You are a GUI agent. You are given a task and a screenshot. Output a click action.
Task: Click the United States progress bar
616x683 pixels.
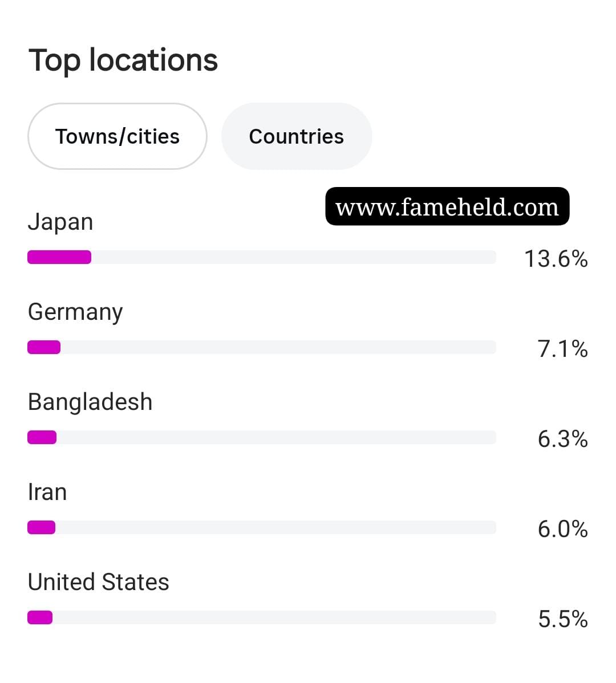[x=261, y=617]
